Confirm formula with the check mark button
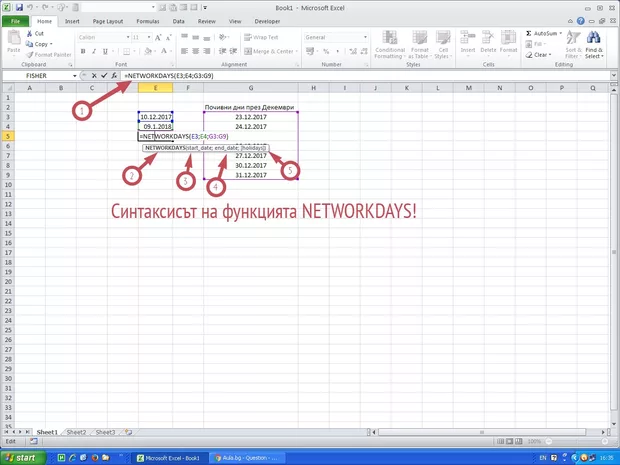 (104, 76)
